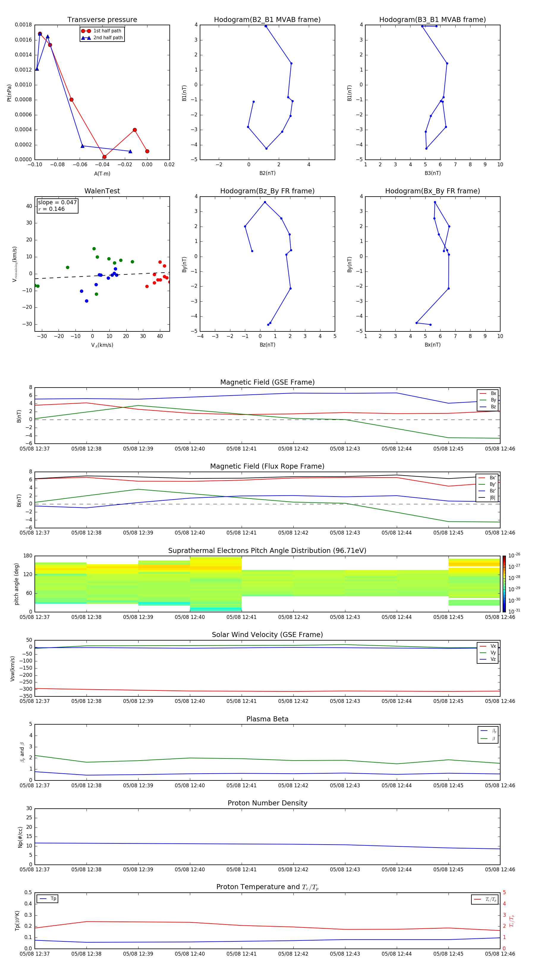Image resolution: width=535 pixels, height=980 pixels.
Task: Click the 'Bx(nT)' x-axis label
Action: [x=432, y=345]
